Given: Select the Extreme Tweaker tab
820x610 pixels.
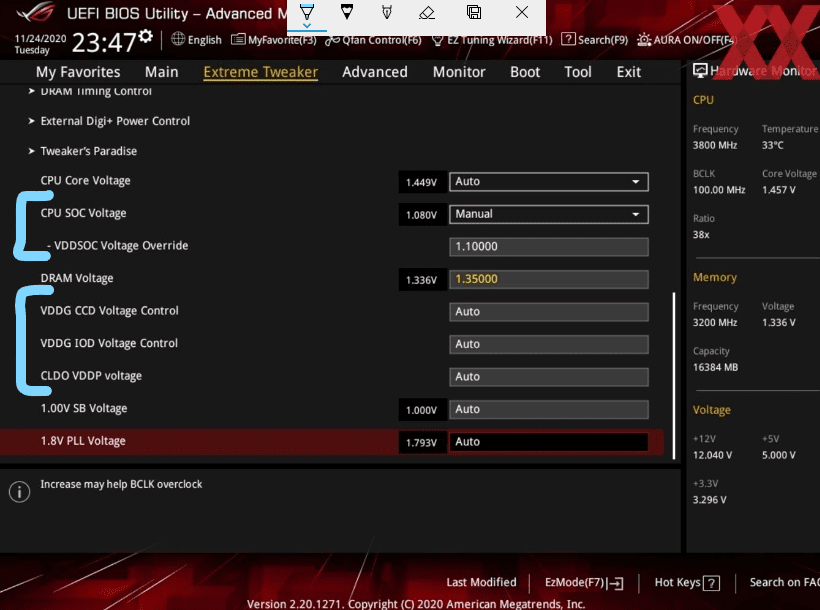Looking at the screenshot, I should pyautogui.click(x=260, y=72).
